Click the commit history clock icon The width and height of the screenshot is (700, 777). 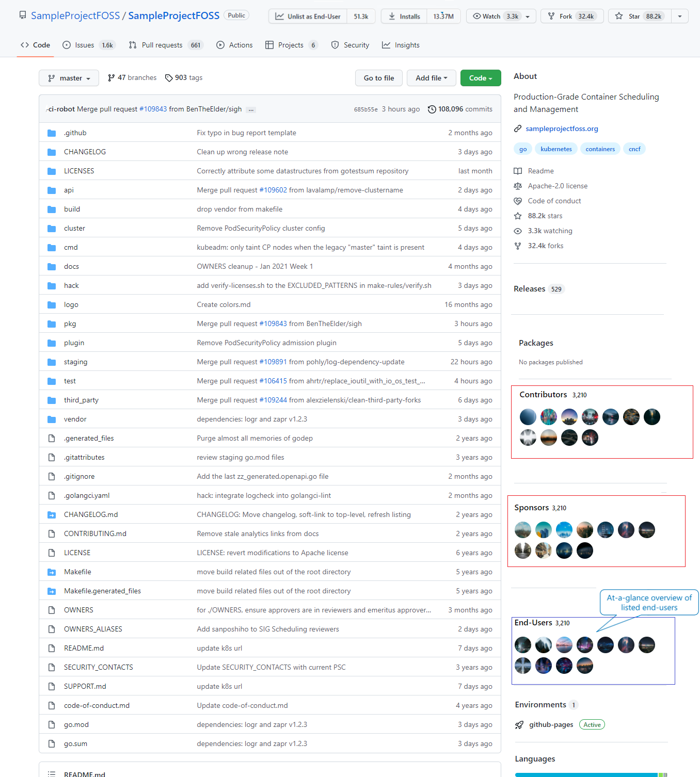432,109
